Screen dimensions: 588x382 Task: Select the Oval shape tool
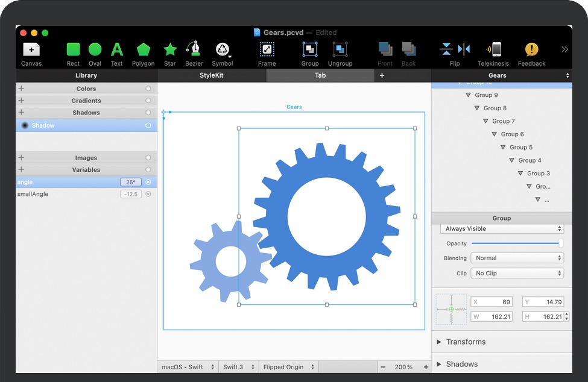pyautogui.click(x=95, y=50)
